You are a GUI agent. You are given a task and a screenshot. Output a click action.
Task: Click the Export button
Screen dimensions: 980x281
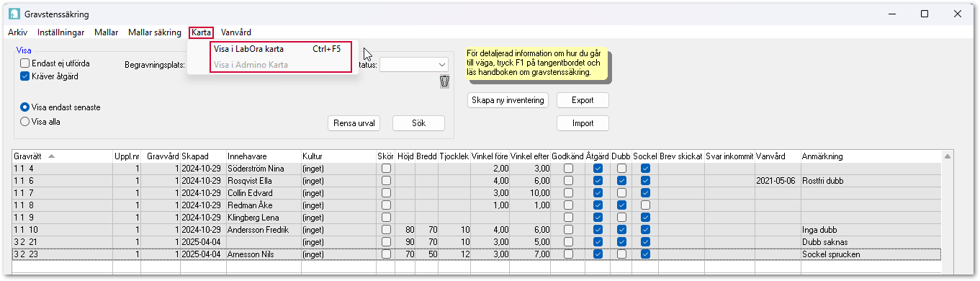(x=583, y=100)
